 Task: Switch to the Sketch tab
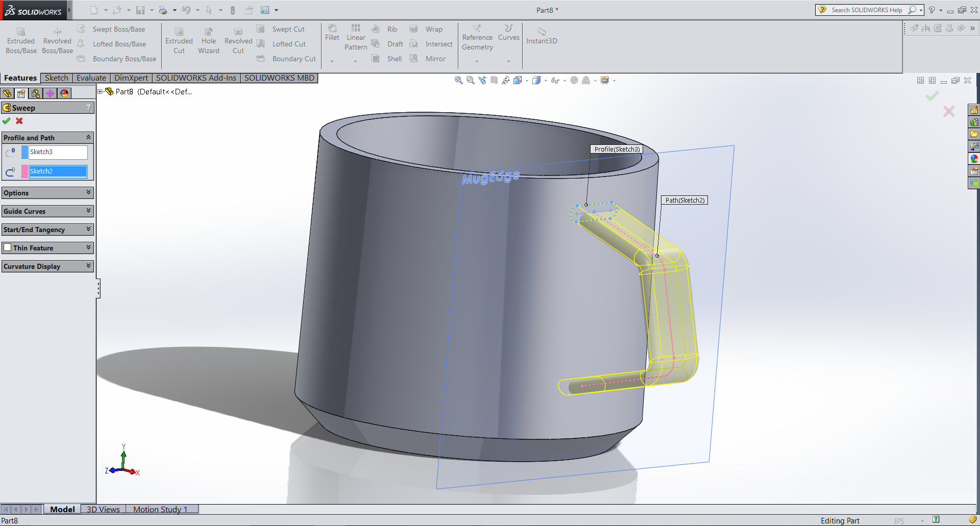point(56,78)
